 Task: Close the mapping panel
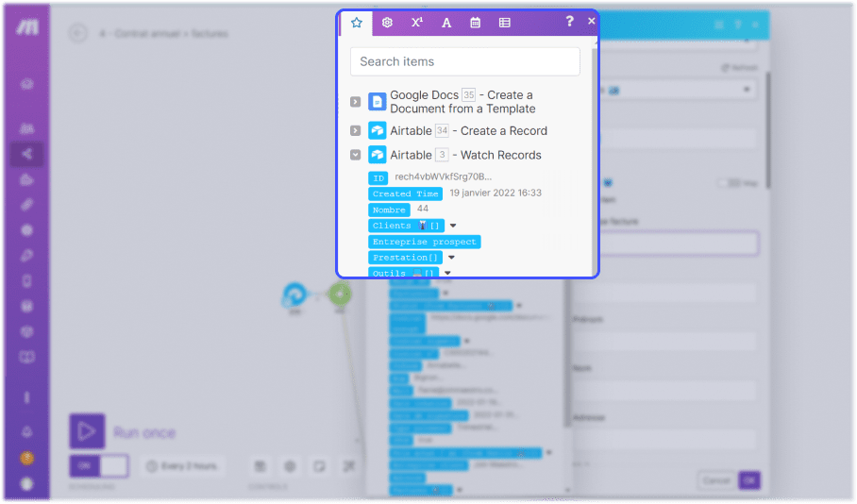[592, 21]
